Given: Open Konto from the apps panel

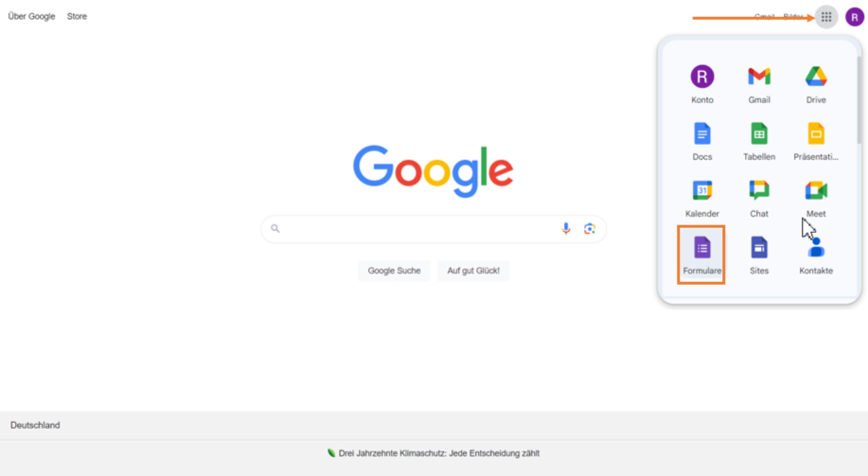Looking at the screenshot, I should pyautogui.click(x=702, y=84).
